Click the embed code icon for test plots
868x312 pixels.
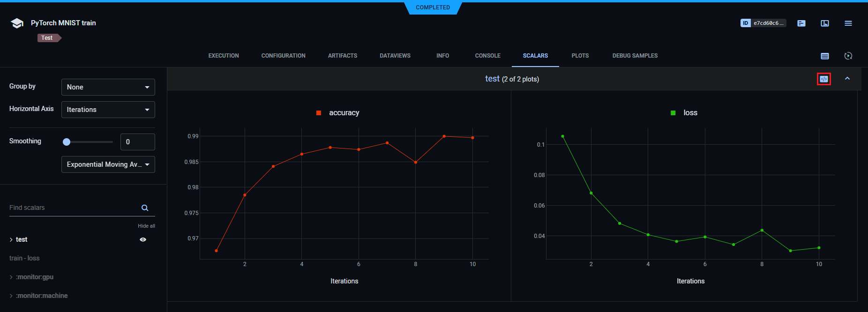pyautogui.click(x=823, y=79)
